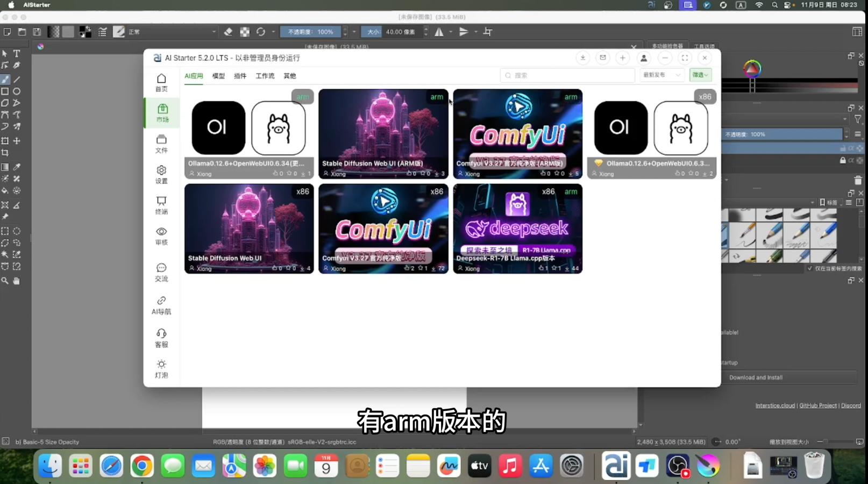Open the ComfyUI V3.27 ARM版 card
The height and width of the screenshot is (484, 868).
click(x=517, y=134)
